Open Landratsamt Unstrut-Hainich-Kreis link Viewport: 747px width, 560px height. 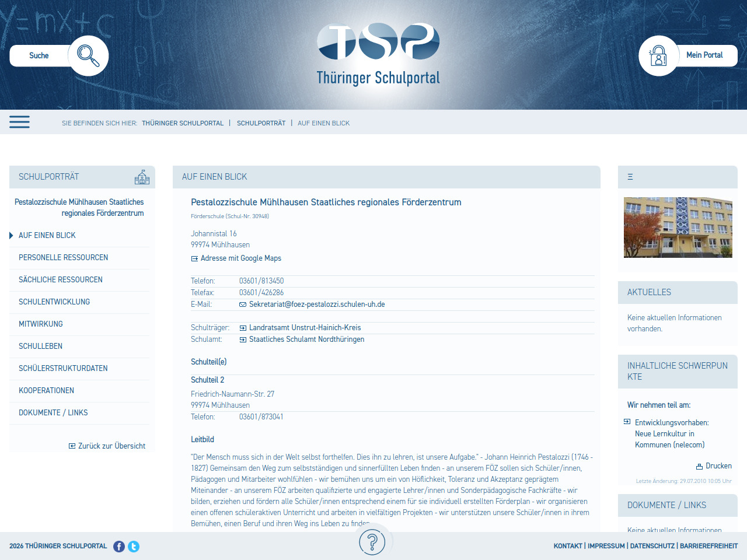305,328
